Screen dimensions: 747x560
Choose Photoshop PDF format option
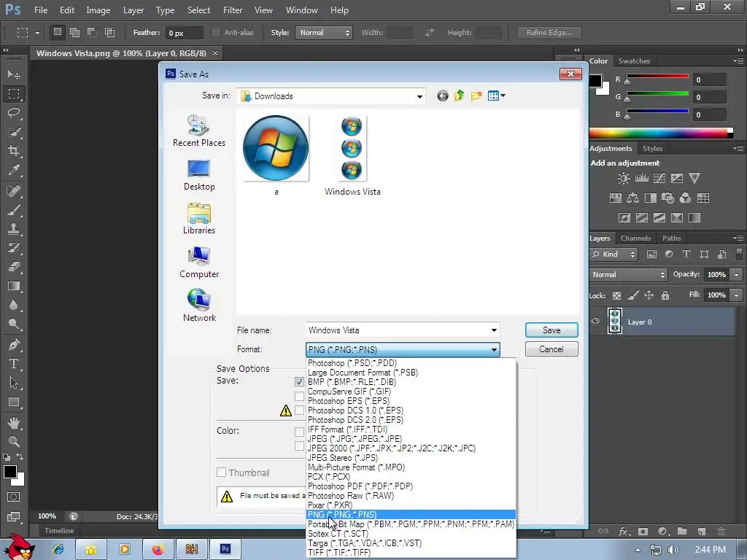411,486
